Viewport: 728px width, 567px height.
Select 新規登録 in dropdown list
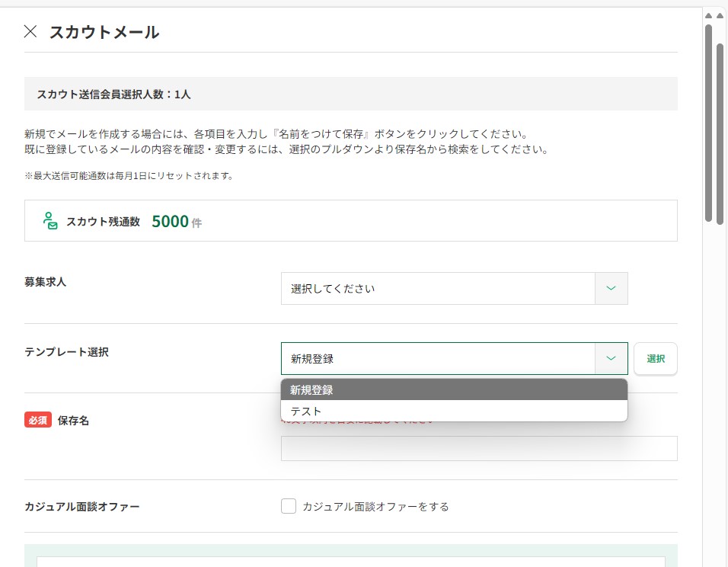click(454, 390)
